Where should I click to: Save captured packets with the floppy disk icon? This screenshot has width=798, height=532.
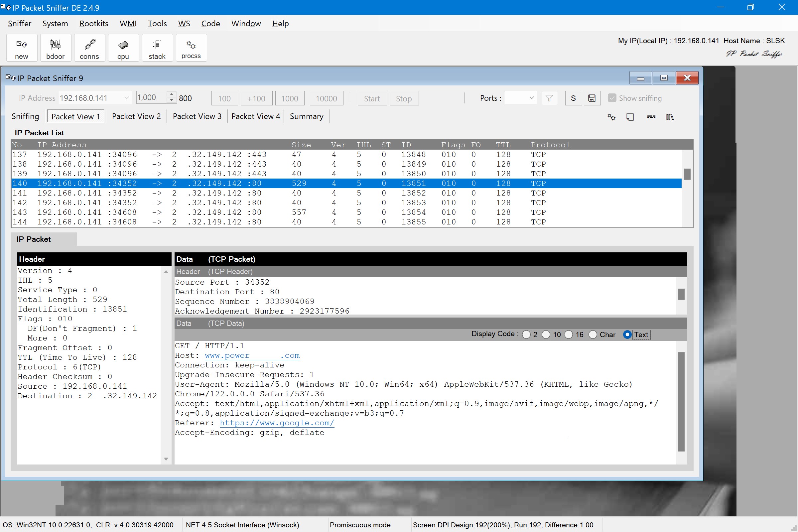[592, 98]
